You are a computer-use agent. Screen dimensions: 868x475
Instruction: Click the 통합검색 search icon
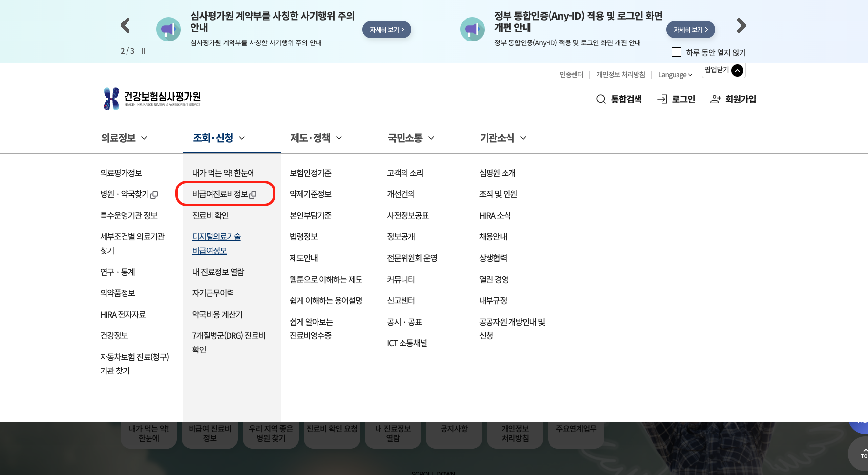tap(600, 99)
